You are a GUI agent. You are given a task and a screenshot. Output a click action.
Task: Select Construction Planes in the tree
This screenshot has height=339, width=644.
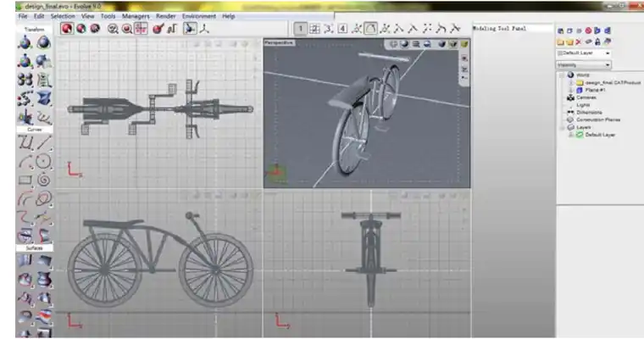click(598, 119)
